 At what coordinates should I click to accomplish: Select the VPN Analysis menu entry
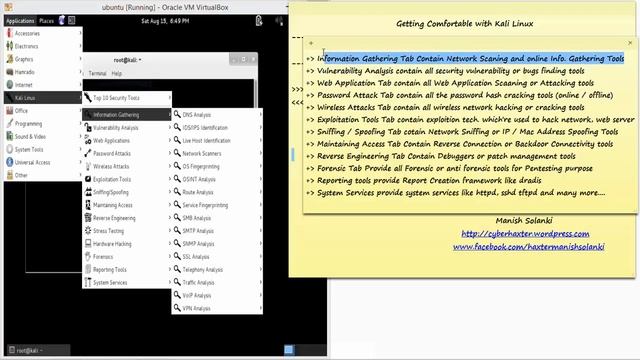coord(217,308)
